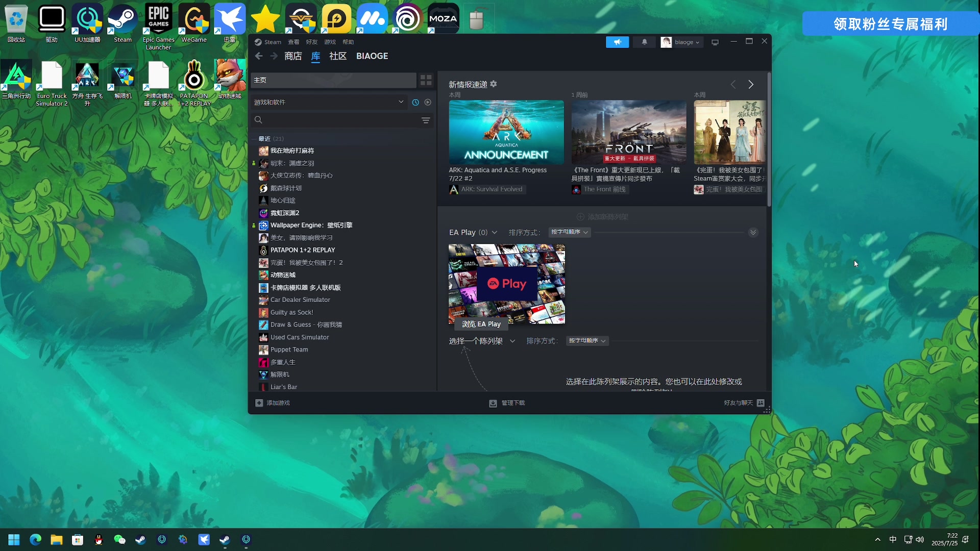Click the Windows Start button
The height and width of the screenshot is (551, 980).
(x=14, y=540)
